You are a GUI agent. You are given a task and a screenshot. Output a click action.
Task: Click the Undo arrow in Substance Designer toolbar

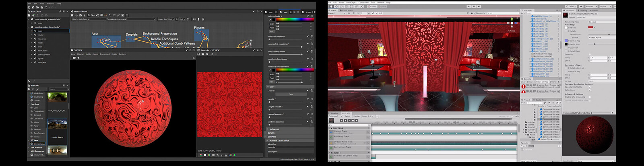(x=46, y=7)
